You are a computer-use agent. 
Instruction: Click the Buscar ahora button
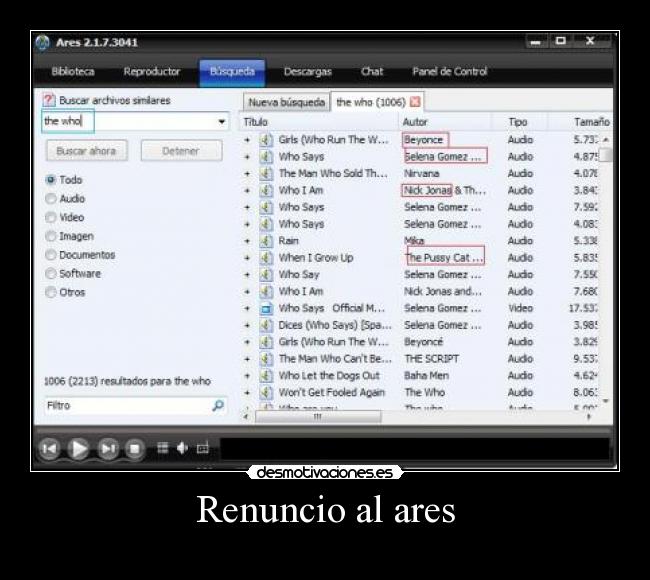(86, 151)
